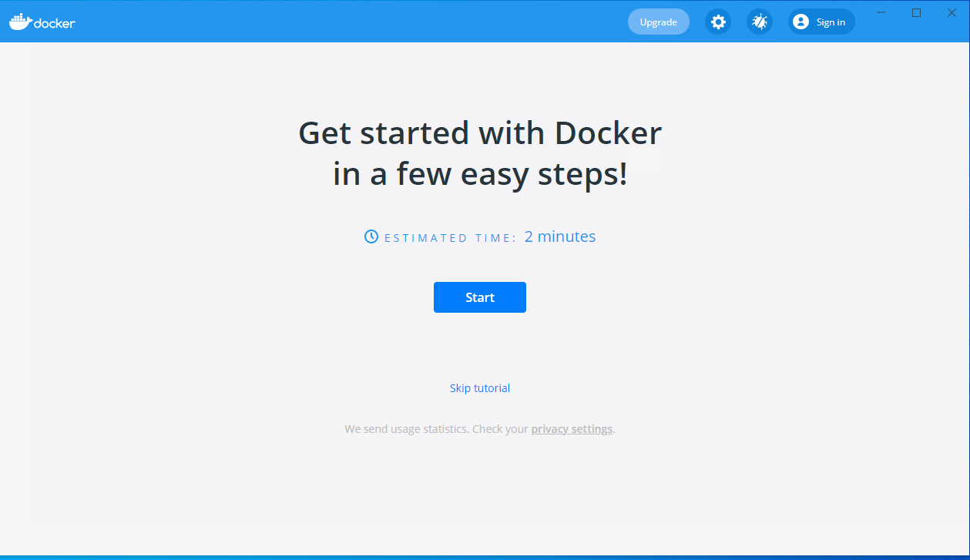
Task: Open the privacy settings link
Action: (x=572, y=429)
